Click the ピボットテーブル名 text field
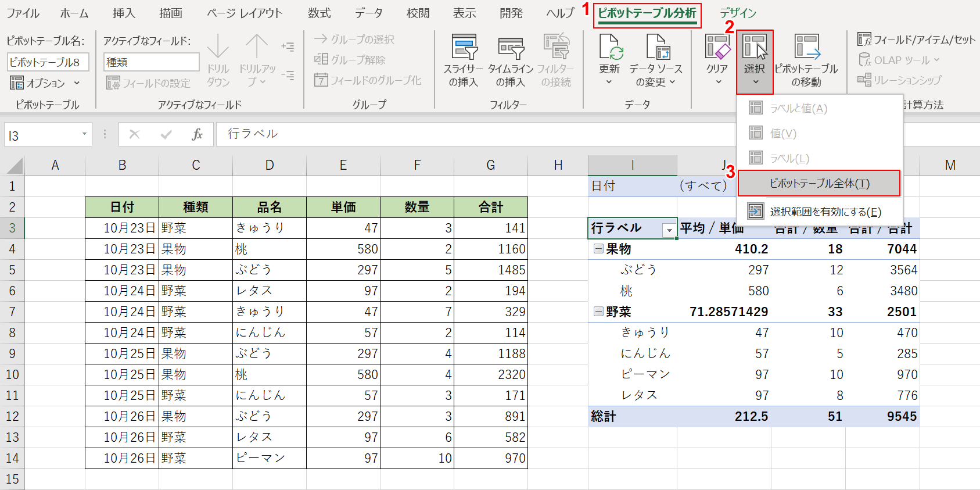The image size is (980, 490). [x=48, y=62]
